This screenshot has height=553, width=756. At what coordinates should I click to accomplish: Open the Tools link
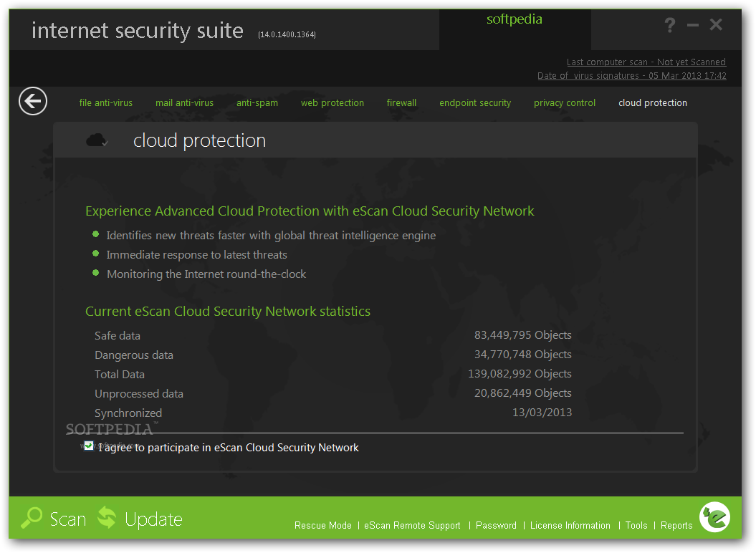click(x=636, y=525)
